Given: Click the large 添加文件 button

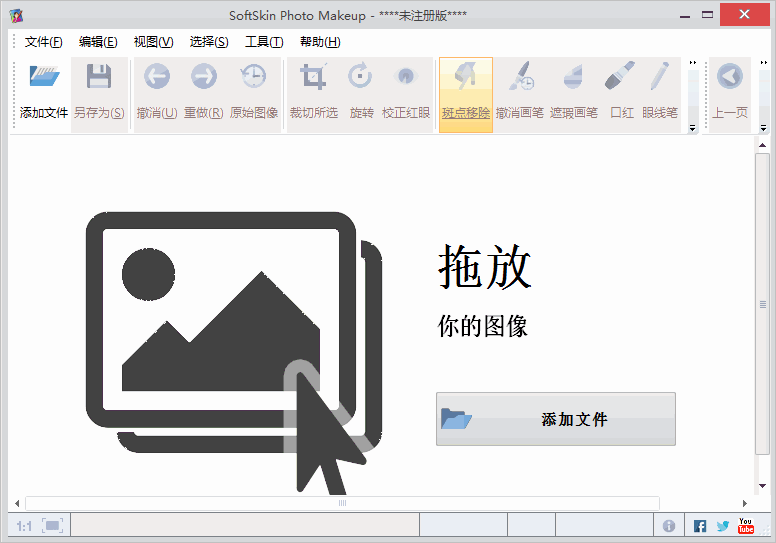Looking at the screenshot, I should coord(556,419).
